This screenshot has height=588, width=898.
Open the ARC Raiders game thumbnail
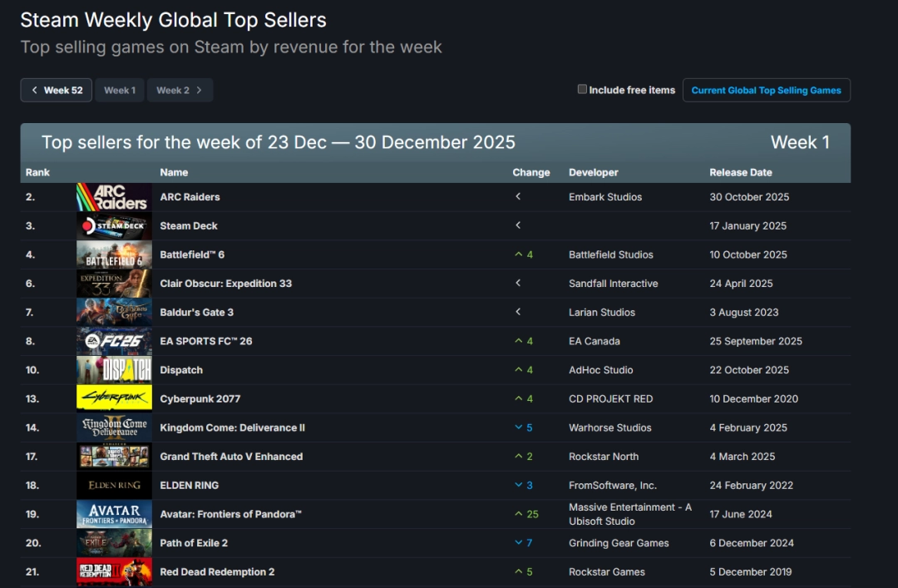pos(114,197)
